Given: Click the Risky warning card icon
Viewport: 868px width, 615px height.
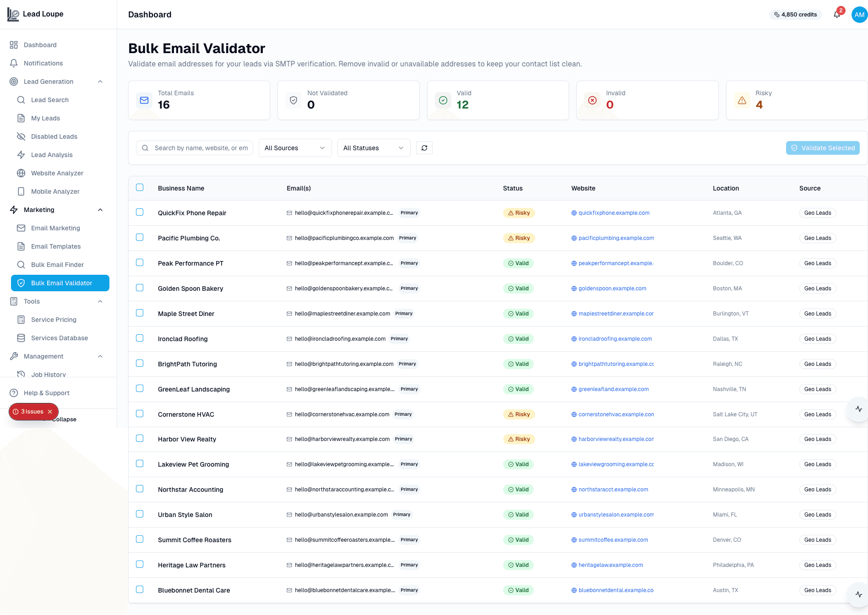Looking at the screenshot, I should [x=742, y=100].
